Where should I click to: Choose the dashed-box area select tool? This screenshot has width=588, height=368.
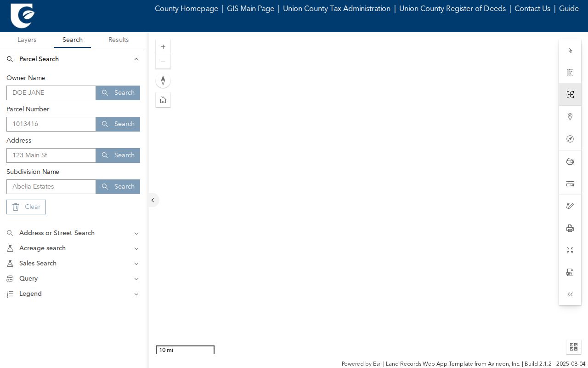tap(570, 72)
